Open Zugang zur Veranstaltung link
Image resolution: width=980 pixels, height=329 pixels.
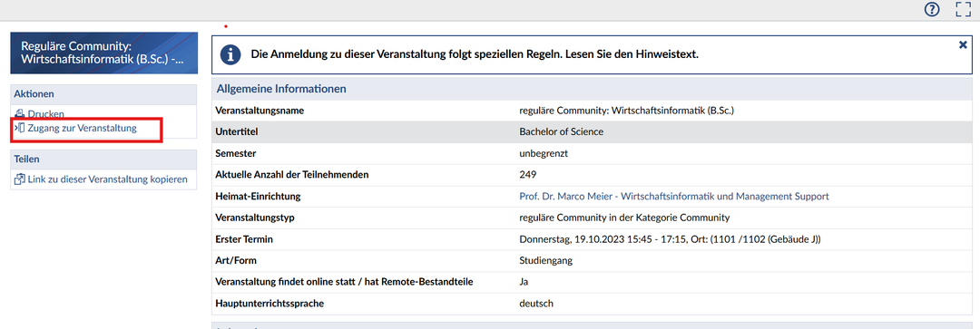pos(82,128)
